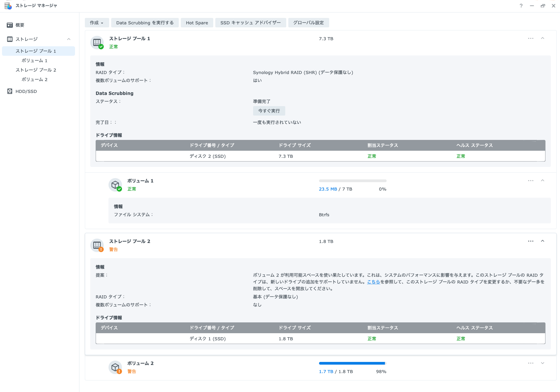This screenshot has width=560, height=392.
Task: Expand the ボリューム 2 details panel
Action: click(x=542, y=363)
